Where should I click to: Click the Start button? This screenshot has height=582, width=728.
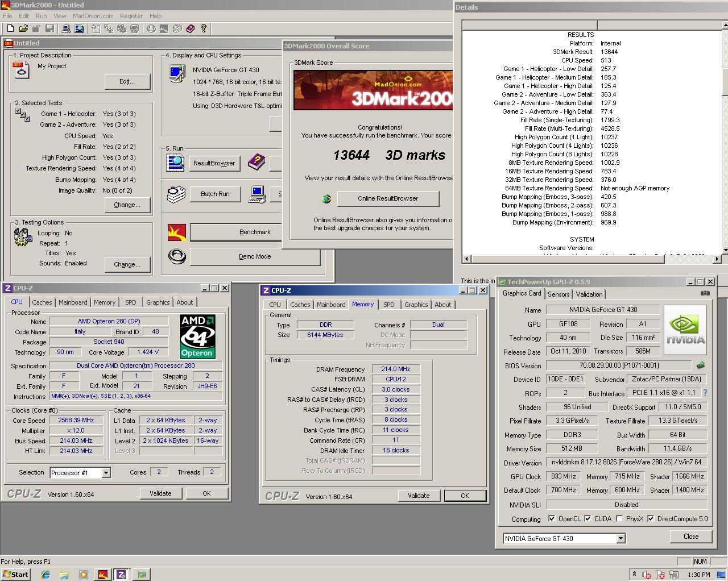coord(15,575)
